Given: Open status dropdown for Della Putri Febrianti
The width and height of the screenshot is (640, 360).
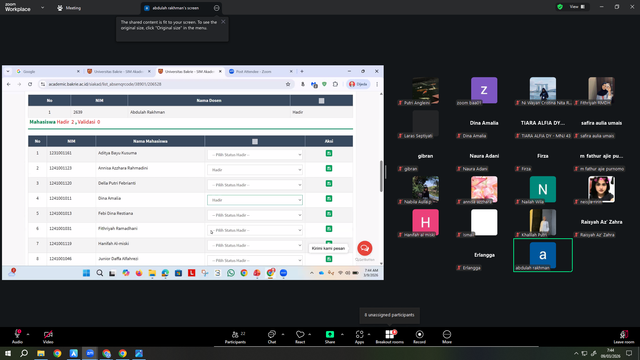Looking at the screenshot, I should tap(255, 185).
